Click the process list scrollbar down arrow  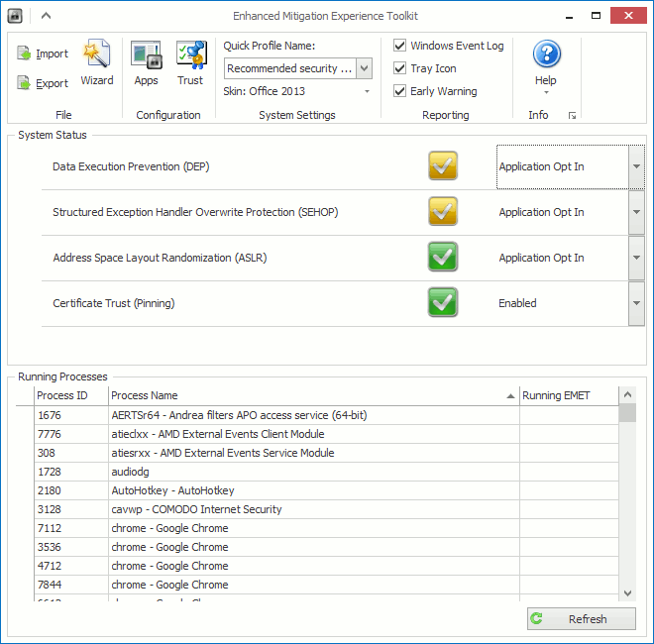point(627,592)
